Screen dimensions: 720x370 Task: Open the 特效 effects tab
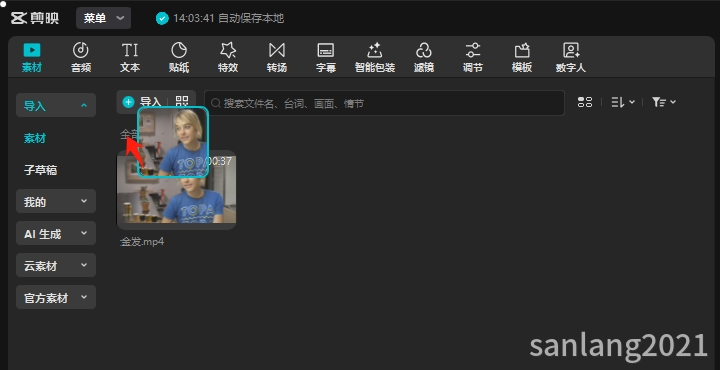point(228,57)
